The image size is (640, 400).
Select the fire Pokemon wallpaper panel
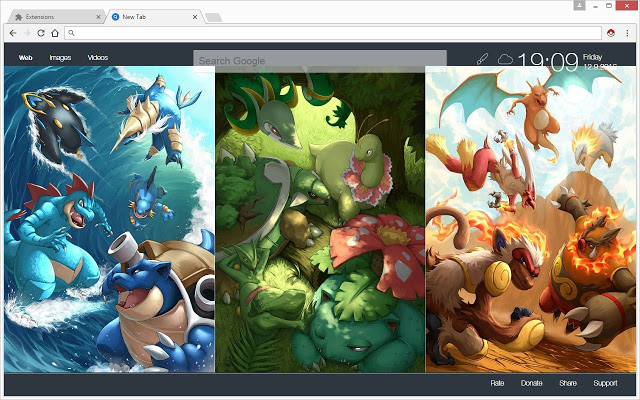tap(531, 219)
